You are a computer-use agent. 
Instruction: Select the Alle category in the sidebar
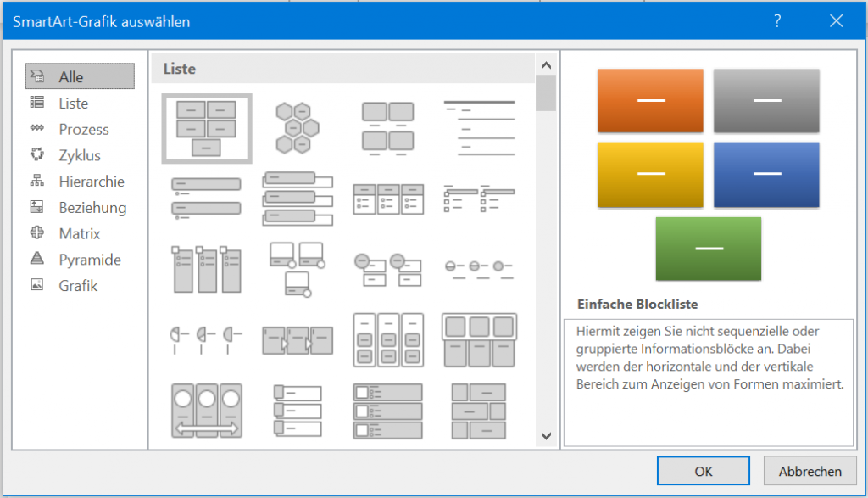point(80,76)
